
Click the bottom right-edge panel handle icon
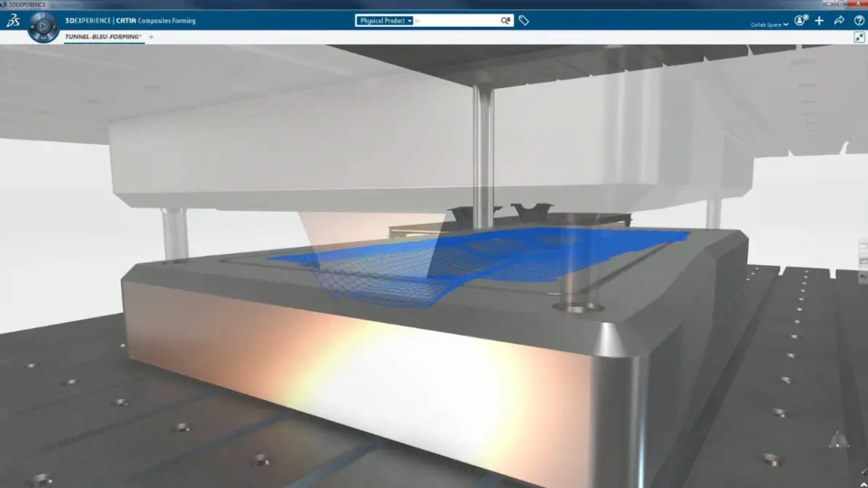[864, 277]
